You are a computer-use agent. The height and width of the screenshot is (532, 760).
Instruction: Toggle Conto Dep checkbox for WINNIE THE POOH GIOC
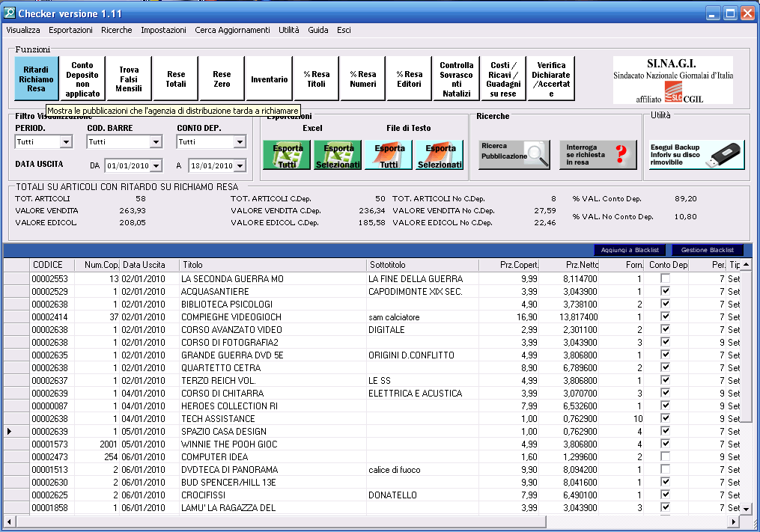pyautogui.click(x=666, y=444)
